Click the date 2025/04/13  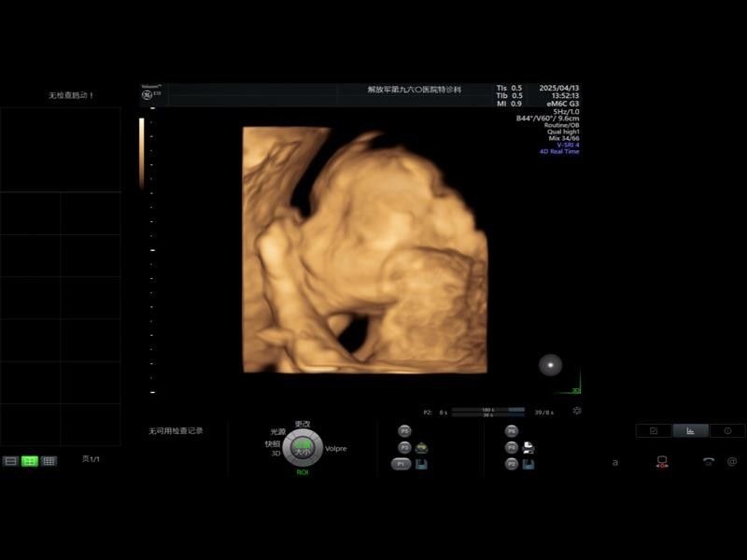[558, 88]
